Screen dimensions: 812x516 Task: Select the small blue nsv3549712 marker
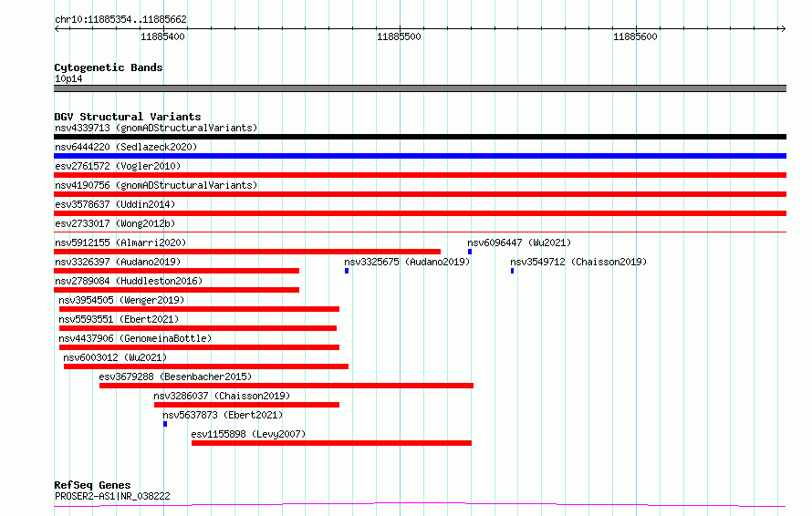click(x=512, y=271)
